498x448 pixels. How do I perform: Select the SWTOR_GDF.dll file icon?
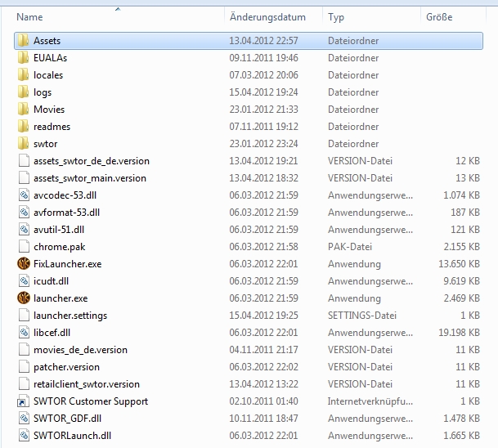tap(24, 419)
